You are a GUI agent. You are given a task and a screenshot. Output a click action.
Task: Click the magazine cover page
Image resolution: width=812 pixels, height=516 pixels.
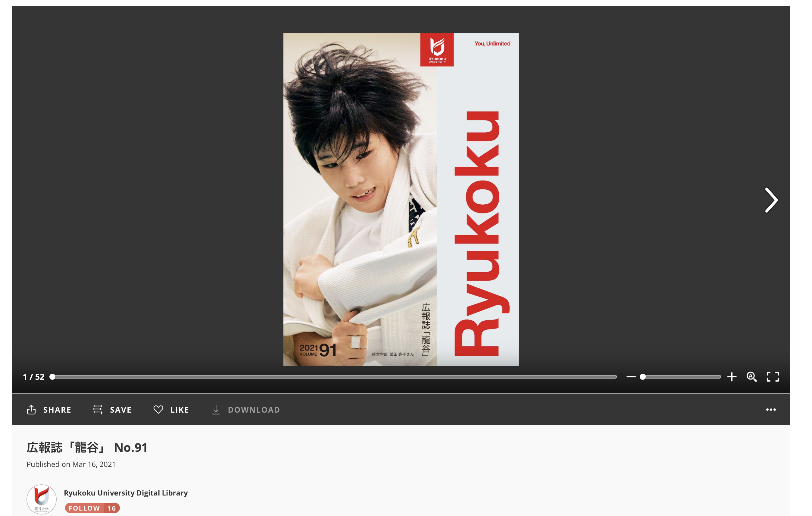click(401, 199)
